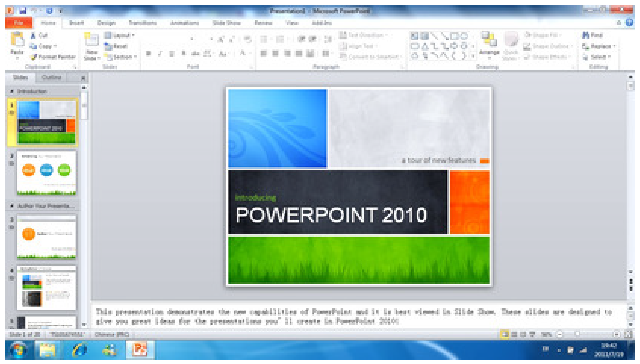Open the Layout dropdown
The width and height of the screenshot is (640, 364).
pyautogui.click(x=119, y=35)
